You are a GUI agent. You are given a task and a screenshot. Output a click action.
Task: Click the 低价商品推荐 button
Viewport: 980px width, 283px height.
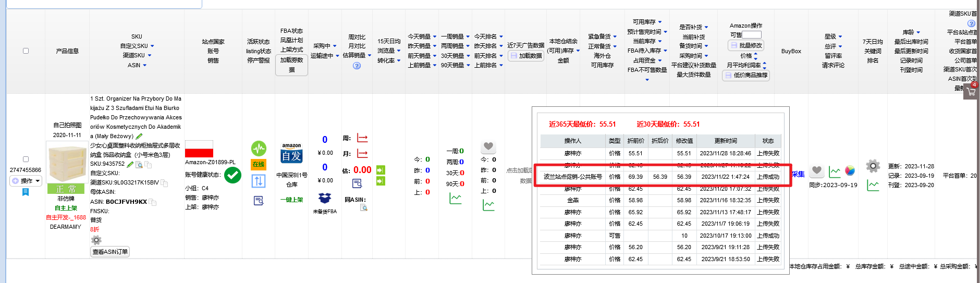(746, 75)
